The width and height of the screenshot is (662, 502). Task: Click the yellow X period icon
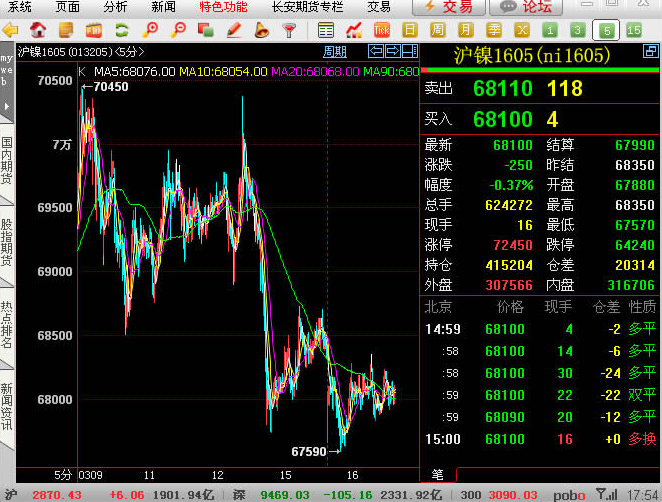[522, 30]
